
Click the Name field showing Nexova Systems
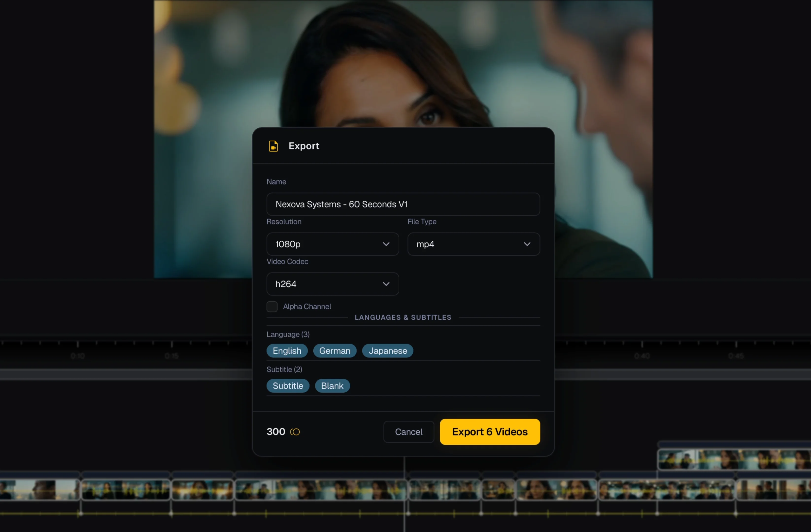click(x=403, y=204)
